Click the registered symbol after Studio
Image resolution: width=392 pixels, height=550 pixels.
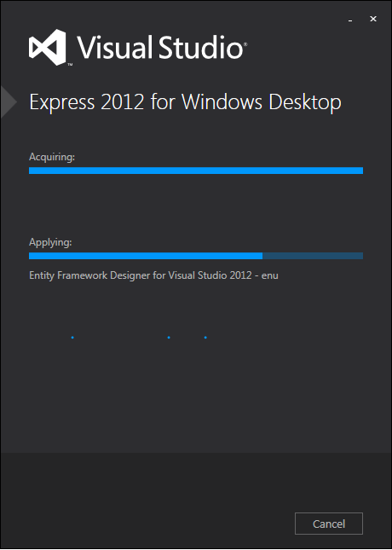245,44
